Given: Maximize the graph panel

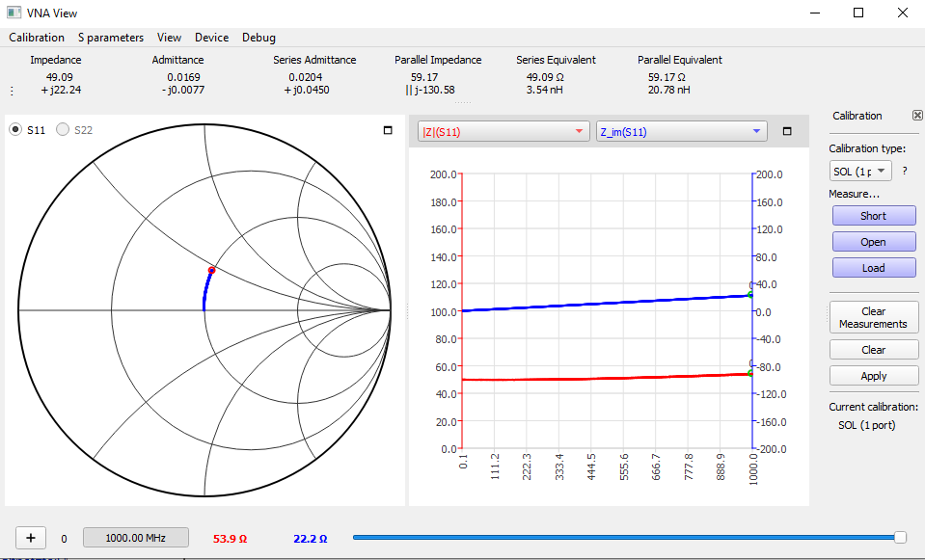Looking at the screenshot, I should 787,131.
